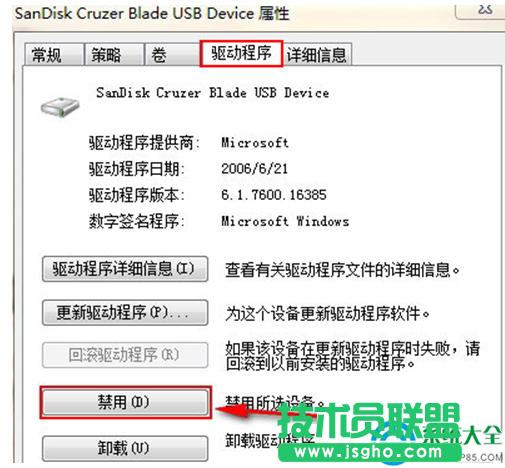This screenshot has height=468, width=505.
Task: Click the Microsoft Windows signer value
Action: [x=285, y=221]
